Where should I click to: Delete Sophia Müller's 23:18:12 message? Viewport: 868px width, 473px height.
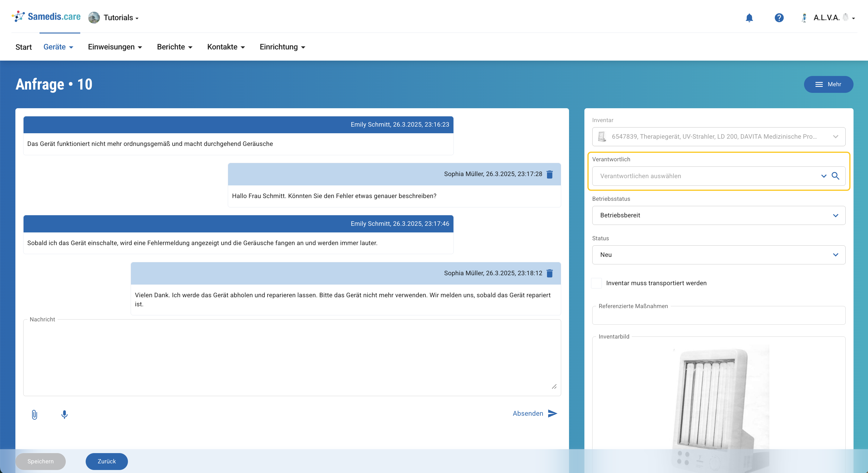(x=550, y=273)
